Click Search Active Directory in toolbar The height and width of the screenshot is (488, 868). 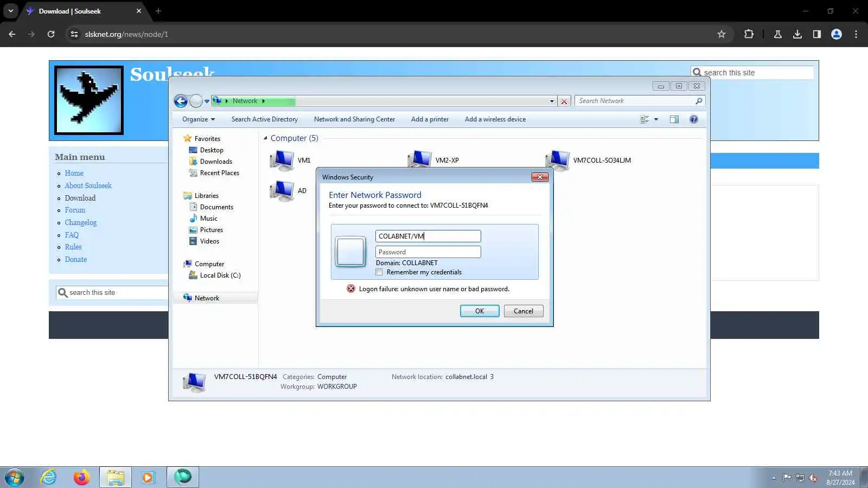pos(265,119)
